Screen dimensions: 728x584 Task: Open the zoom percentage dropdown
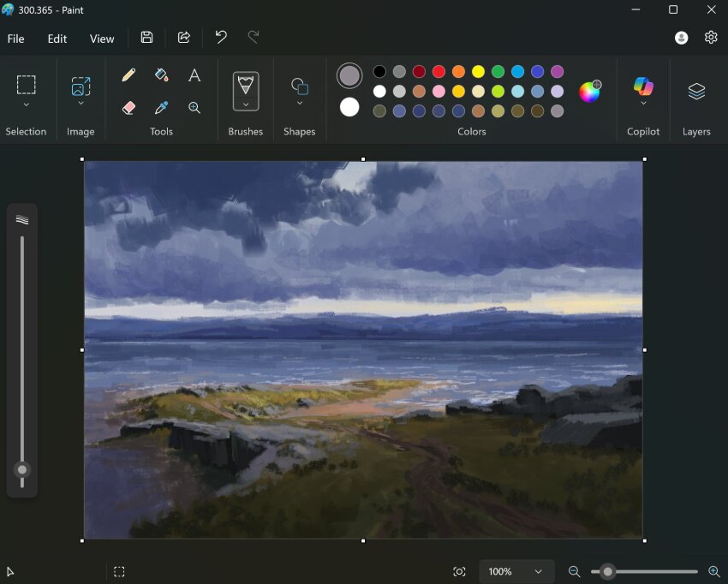538,572
